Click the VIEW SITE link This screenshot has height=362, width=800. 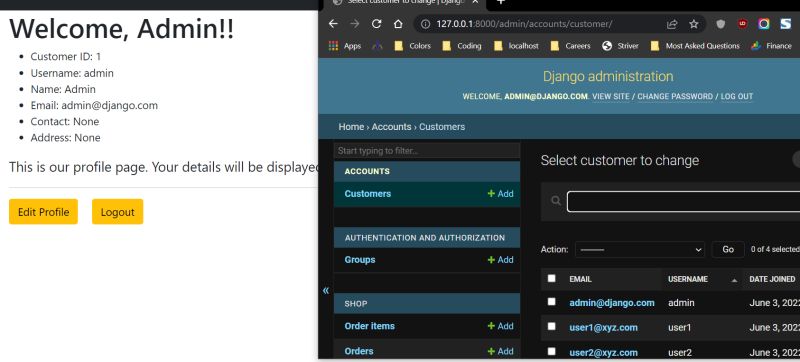(611, 96)
